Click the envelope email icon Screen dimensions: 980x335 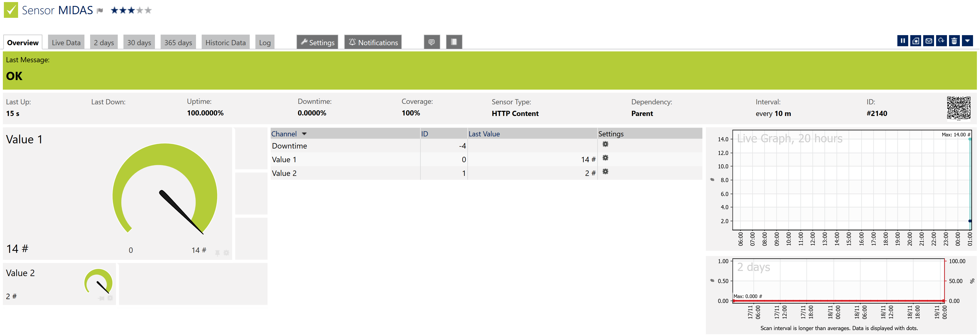[928, 41]
